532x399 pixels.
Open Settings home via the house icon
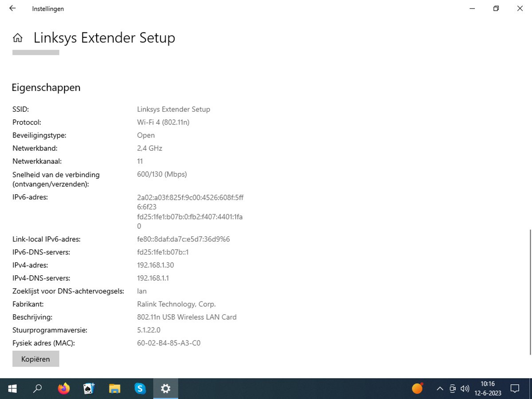(x=18, y=38)
